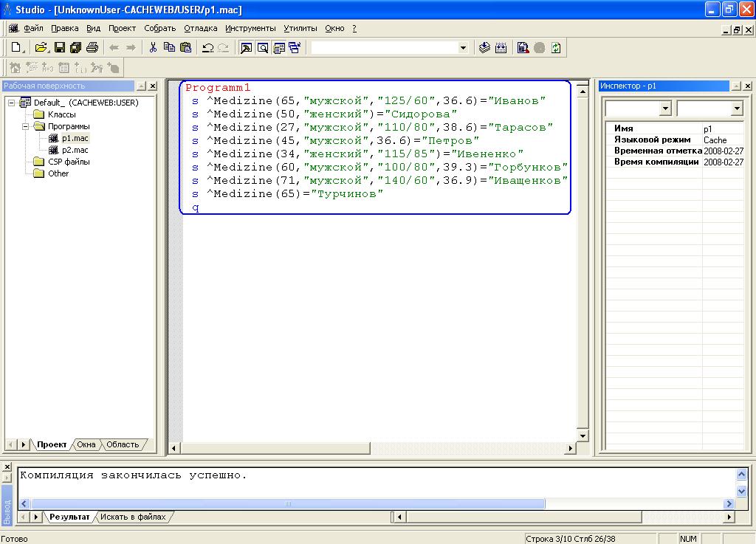Click the editor horizontal scroll right arrow

click(571, 448)
